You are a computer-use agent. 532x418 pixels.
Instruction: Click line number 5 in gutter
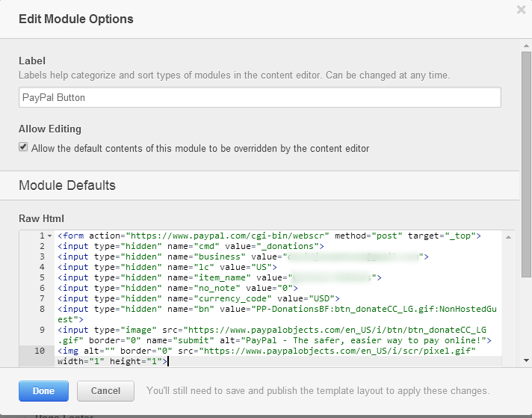pos(42,277)
